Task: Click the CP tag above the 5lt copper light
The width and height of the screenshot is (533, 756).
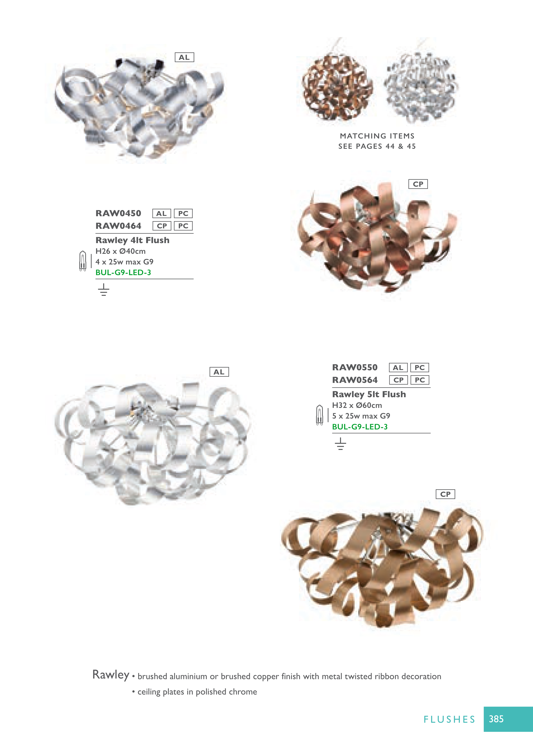Action: point(446,494)
